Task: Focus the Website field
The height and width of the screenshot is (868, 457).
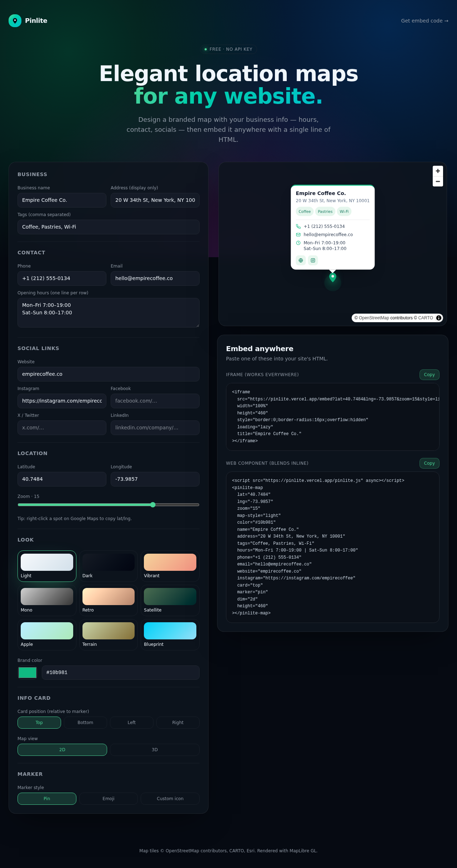Action: pos(109,374)
